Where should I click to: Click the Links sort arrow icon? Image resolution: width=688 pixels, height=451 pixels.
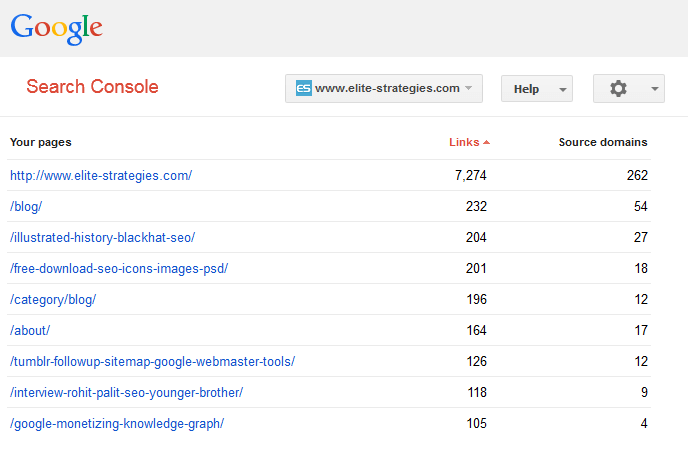[x=486, y=142]
